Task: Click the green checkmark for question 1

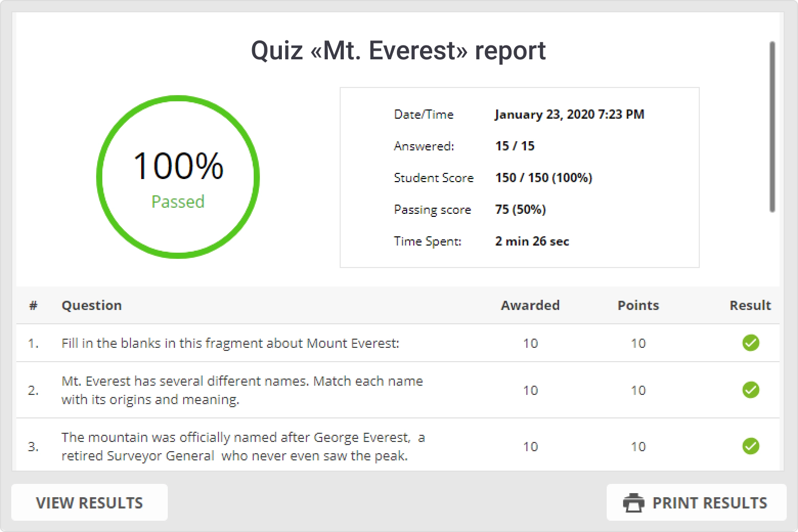Action: click(750, 343)
